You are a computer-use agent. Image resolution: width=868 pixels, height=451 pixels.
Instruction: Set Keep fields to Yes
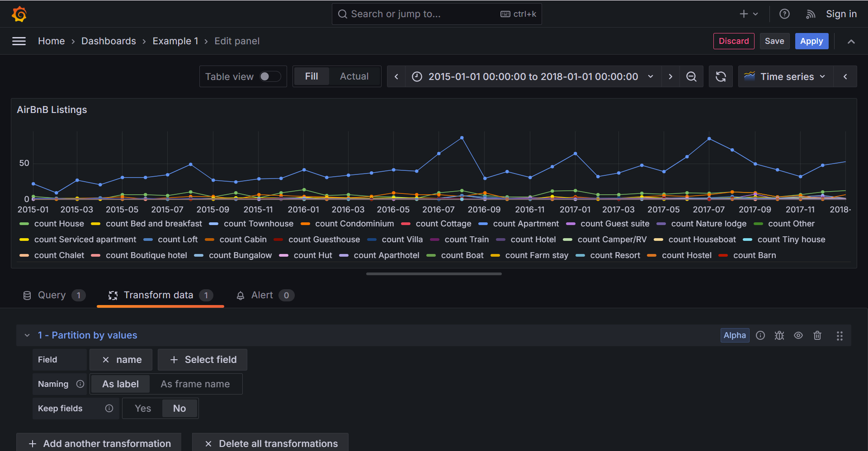143,409
